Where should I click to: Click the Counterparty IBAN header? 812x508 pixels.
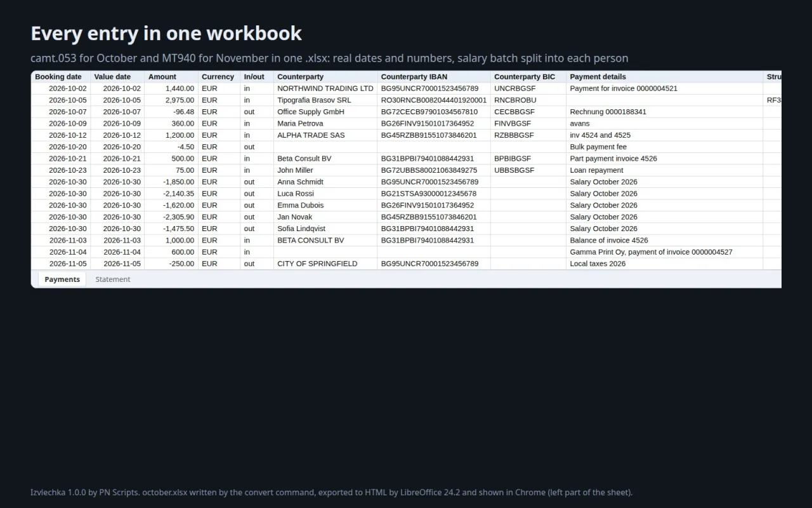click(434, 77)
